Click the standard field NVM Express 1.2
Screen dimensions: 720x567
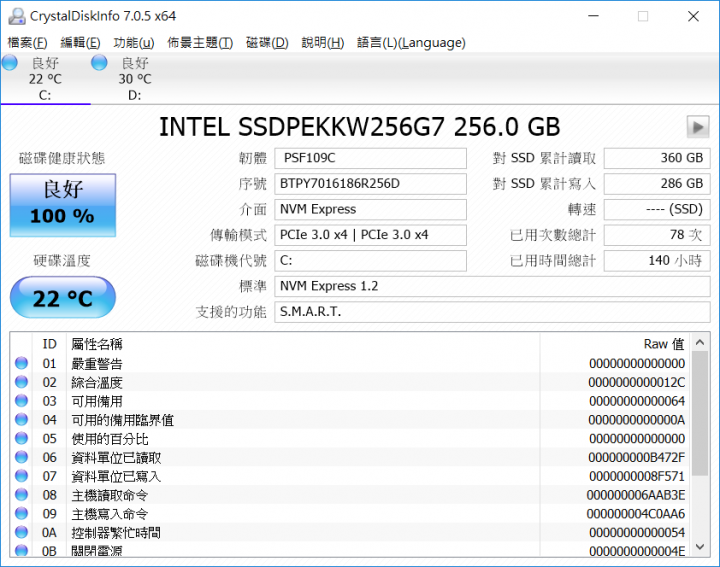coord(492,286)
